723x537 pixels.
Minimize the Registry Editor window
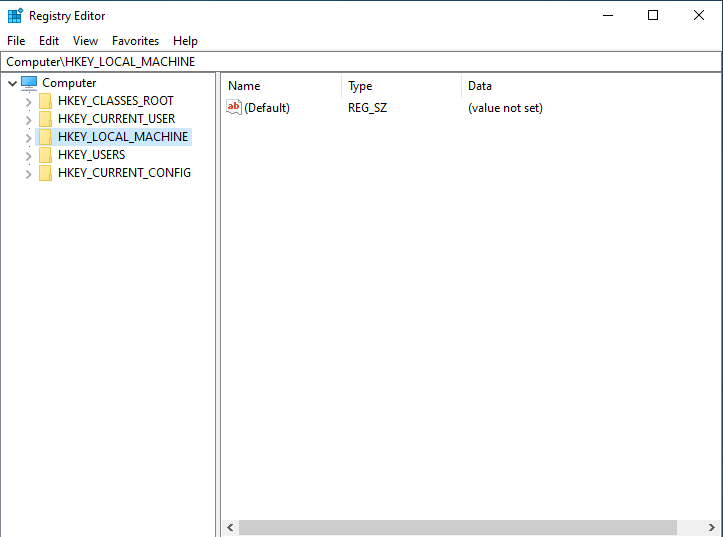pyautogui.click(x=608, y=16)
